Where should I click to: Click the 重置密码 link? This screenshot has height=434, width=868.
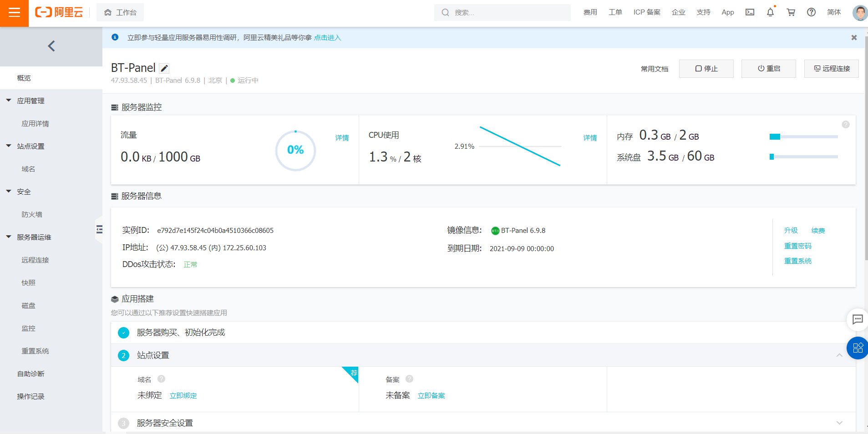(797, 246)
